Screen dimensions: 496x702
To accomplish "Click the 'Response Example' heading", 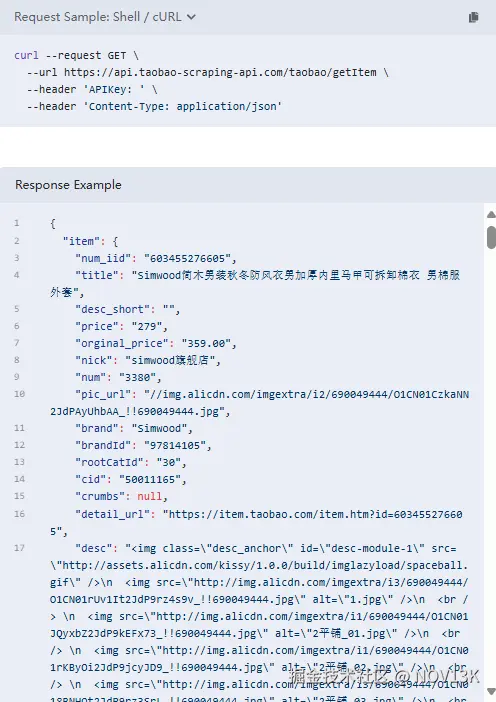I will pyautogui.click(x=68, y=185).
